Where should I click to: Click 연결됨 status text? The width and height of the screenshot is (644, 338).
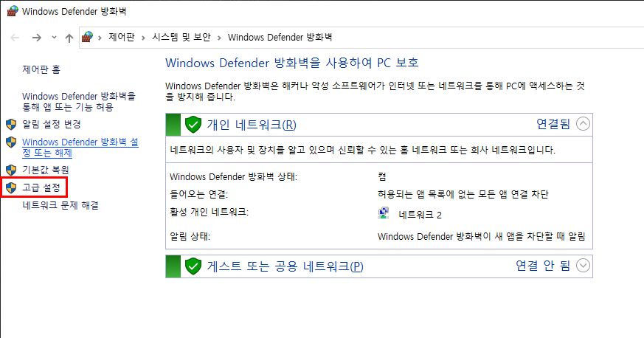pyautogui.click(x=553, y=124)
